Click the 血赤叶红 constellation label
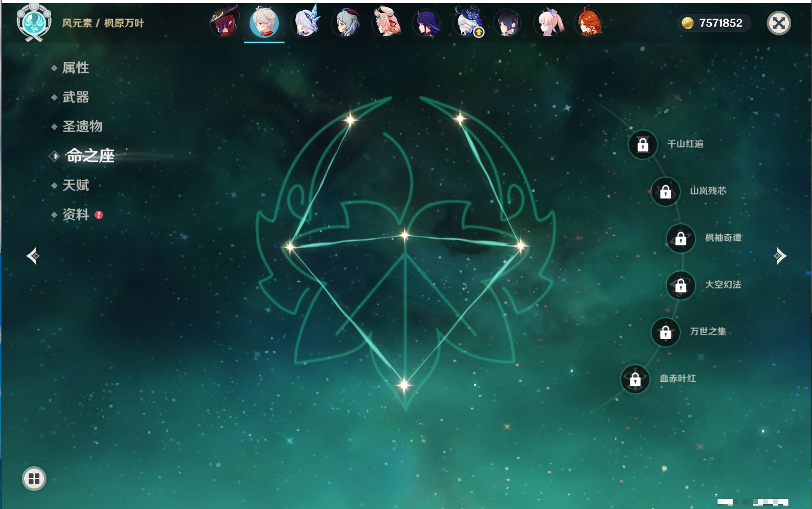 678,379
